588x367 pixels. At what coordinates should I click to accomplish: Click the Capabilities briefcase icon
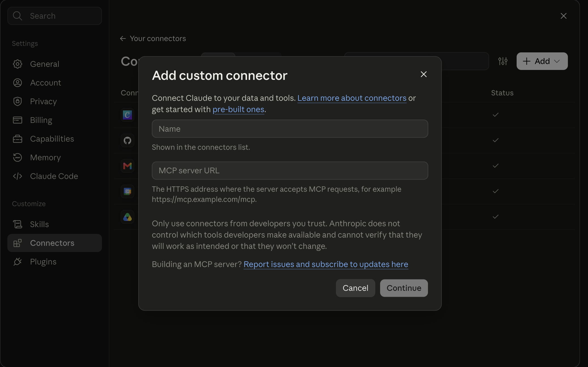(18, 139)
